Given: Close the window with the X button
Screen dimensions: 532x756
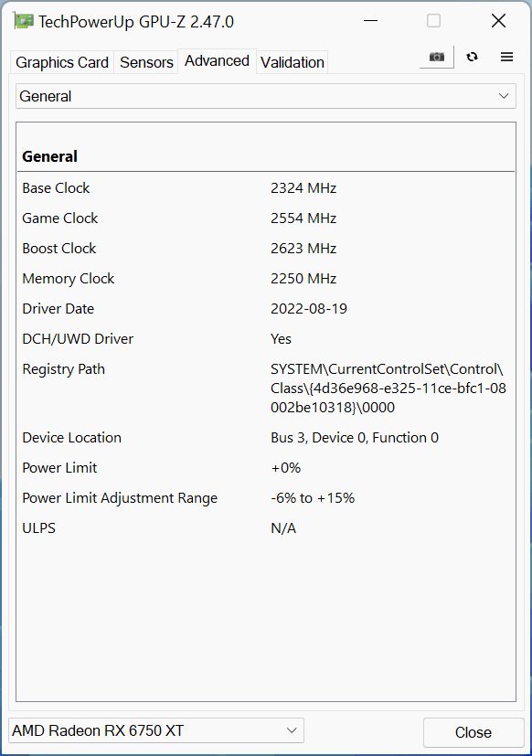Looking at the screenshot, I should coord(498,21).
